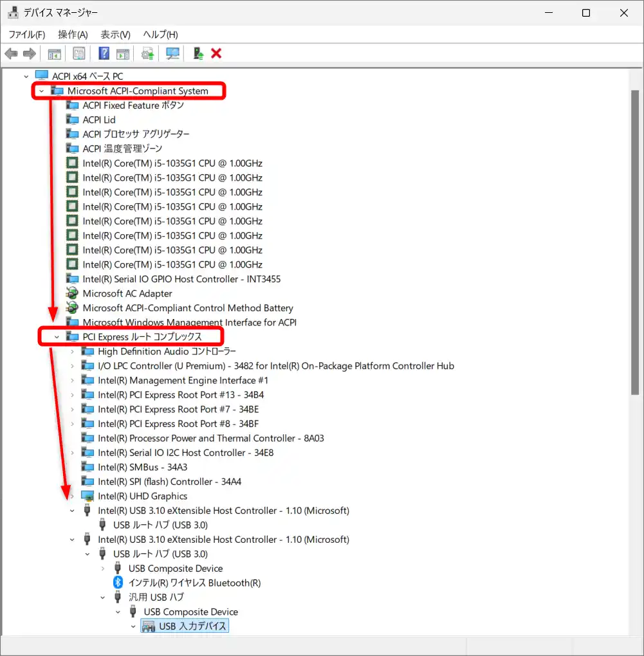
Task: Click the update device driver icon
Action: click(148, 53)
